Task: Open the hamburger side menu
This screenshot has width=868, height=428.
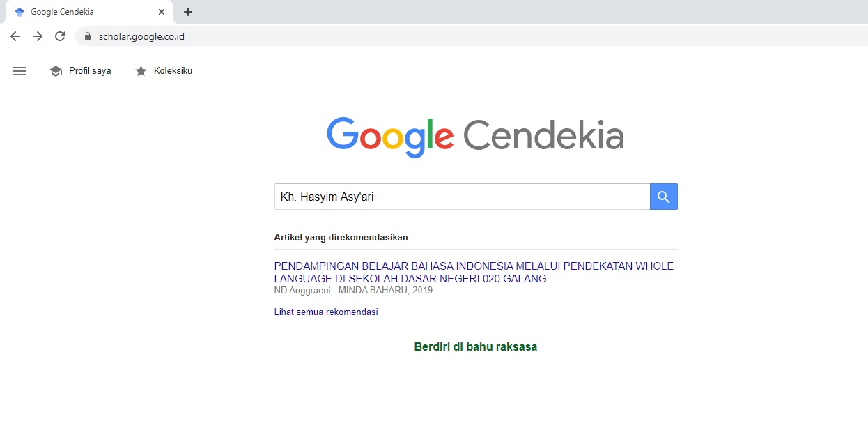Action: (x=19, y=71)
